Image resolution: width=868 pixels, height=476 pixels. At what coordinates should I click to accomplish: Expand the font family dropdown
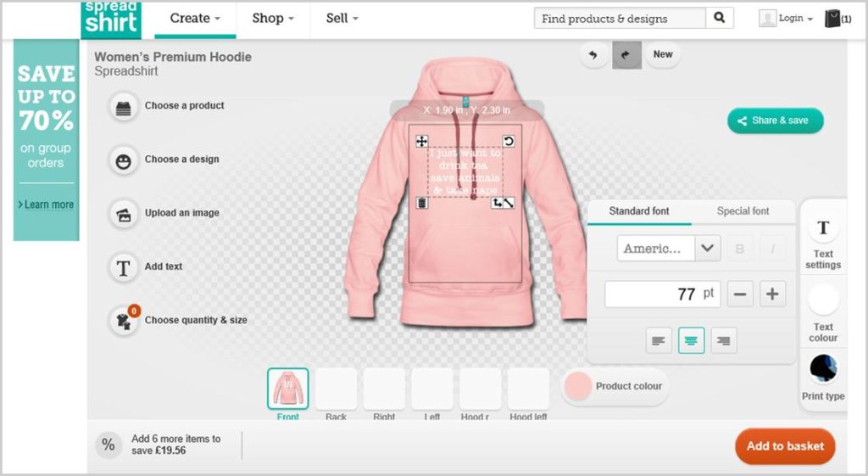(707, 249)
